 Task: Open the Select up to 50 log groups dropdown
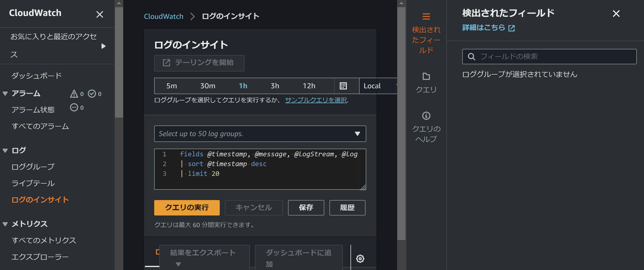(x=260, y=134)
